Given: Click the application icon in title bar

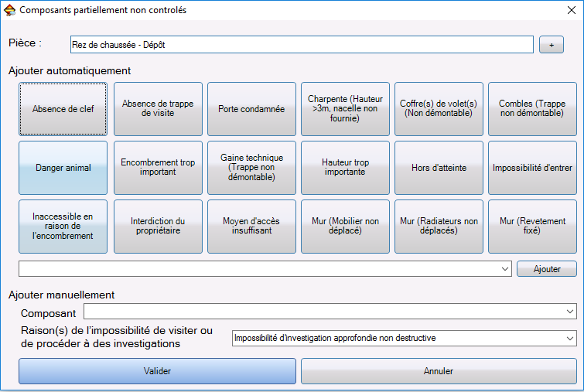Looking at the screenshot, I should tap(10, 10).
